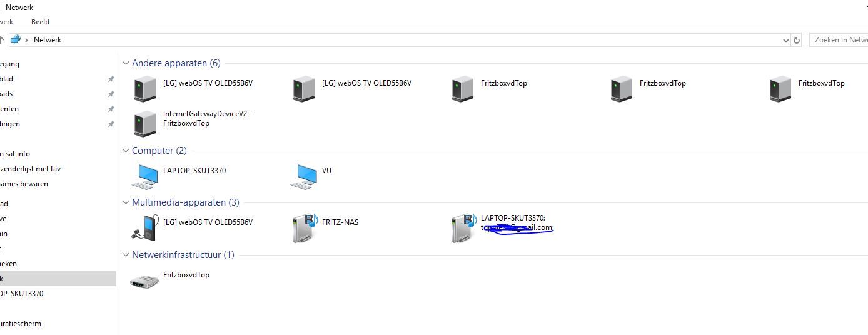Screen dimensions: 868x335
Task: Open the VU computer icon
Action: click(303, 176)
